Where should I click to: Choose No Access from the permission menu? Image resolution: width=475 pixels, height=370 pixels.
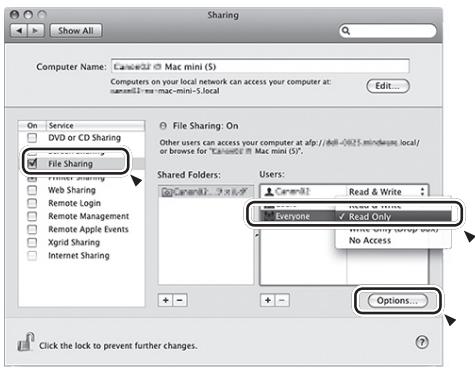point(393,240)
